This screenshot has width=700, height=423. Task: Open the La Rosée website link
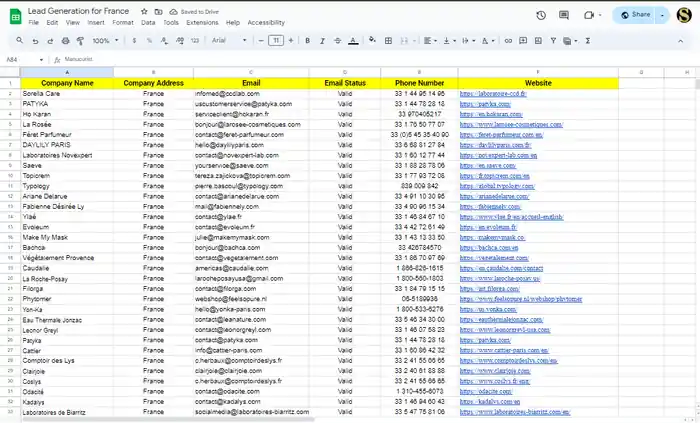(x=511, y=124)
